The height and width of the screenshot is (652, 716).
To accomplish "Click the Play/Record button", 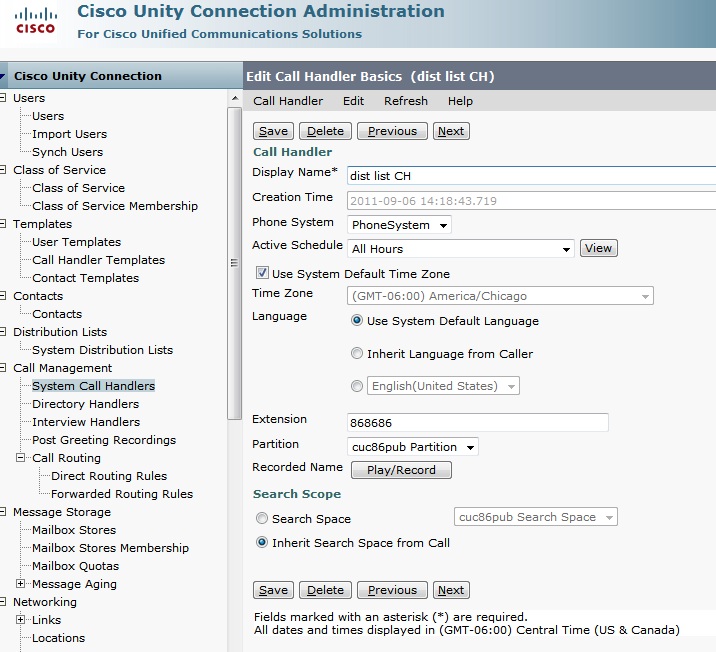I will [401, 470].
